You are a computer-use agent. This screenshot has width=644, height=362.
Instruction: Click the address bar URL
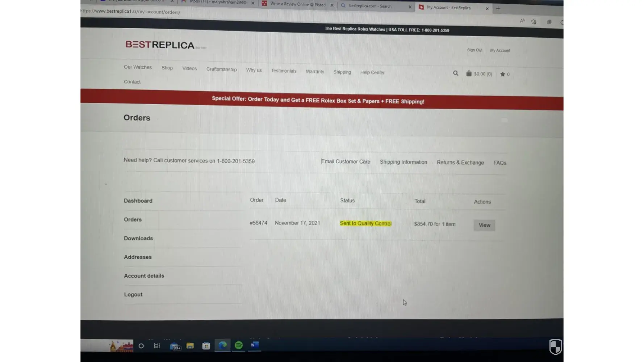(x=130, y=12)
